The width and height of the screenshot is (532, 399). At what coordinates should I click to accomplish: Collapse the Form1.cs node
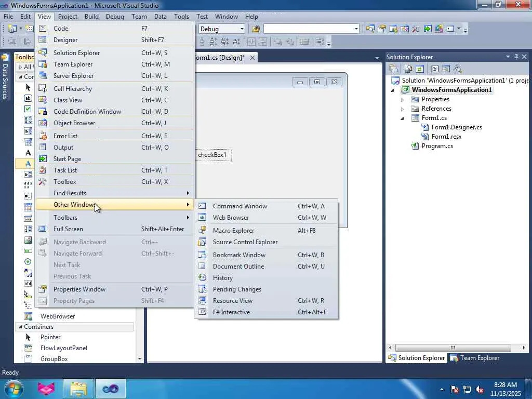click(403, 118)
